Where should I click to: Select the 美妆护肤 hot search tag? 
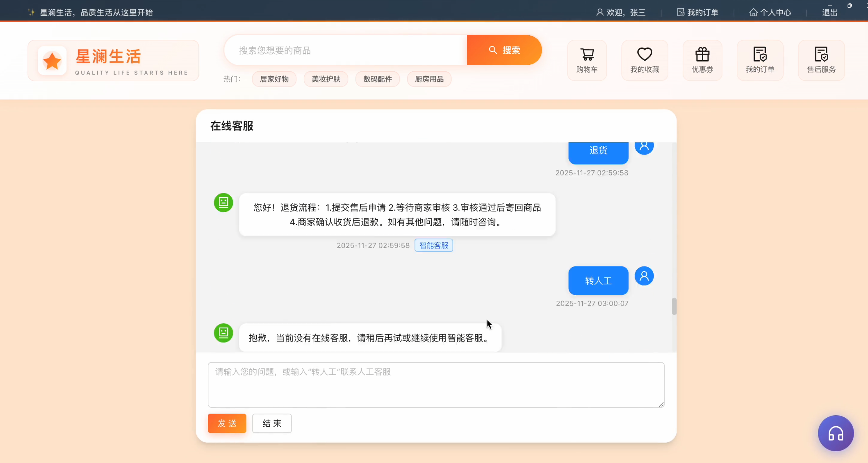pos(326,79)
